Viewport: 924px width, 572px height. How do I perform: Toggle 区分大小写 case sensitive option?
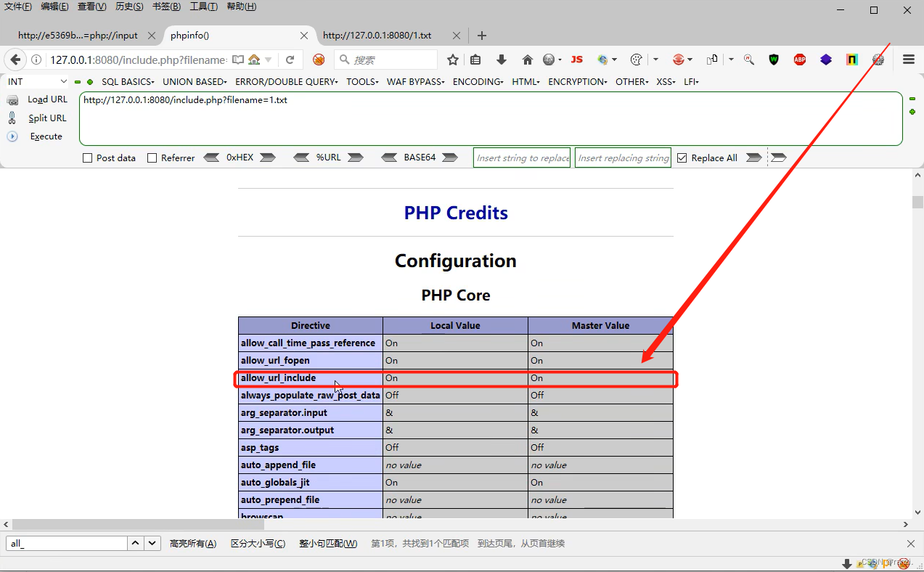(x=258, y=543)
